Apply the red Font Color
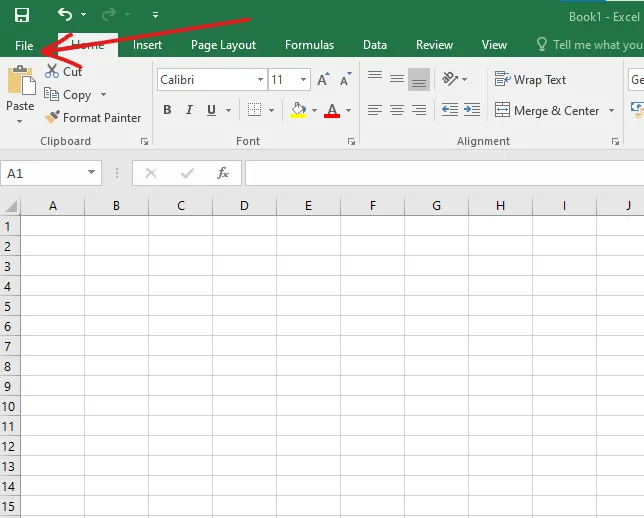Screen dimensions: 644x518 tap(332, 110)
